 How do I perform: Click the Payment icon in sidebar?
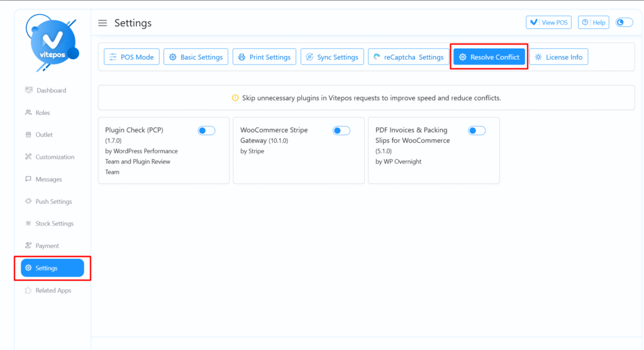(28, 245)
